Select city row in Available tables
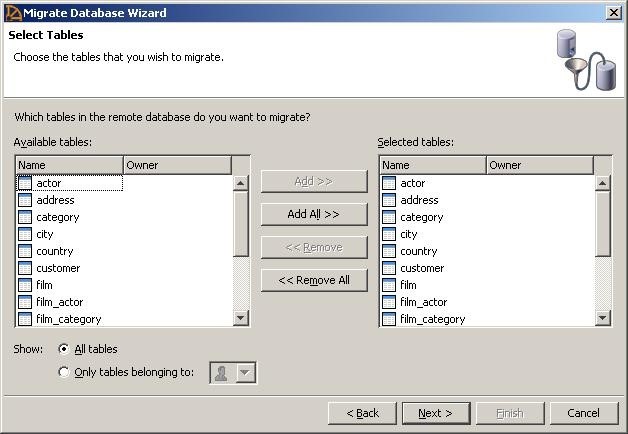The width and height of the screenshot is (628, 434). coord(44,234)
